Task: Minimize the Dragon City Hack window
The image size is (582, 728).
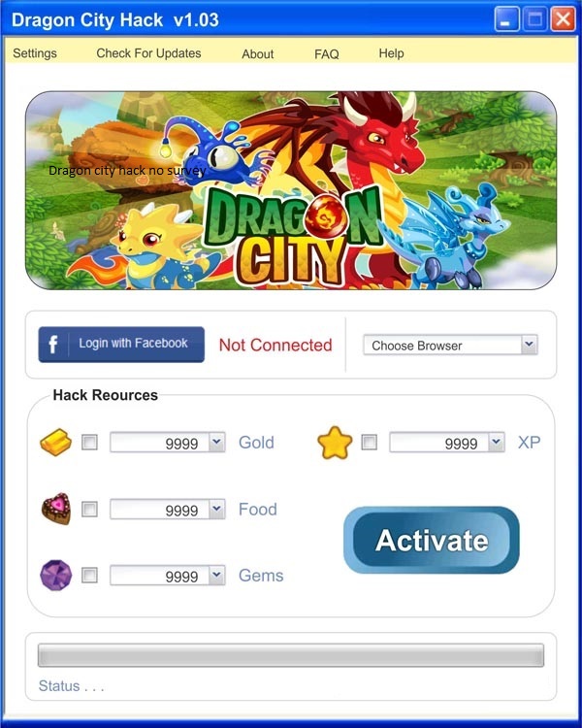Action: coord(506,20)
